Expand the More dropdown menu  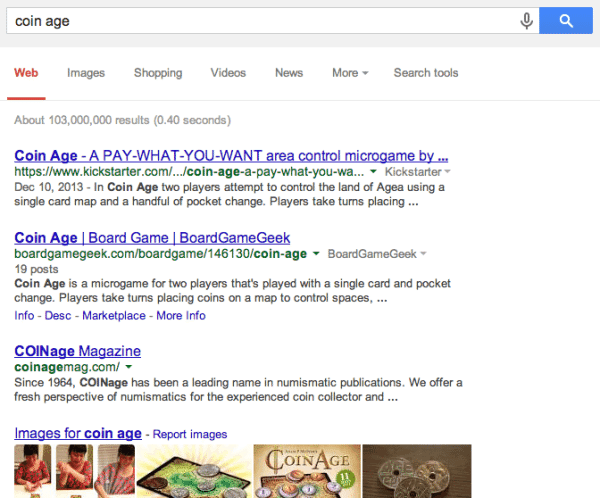tap(350, 73)
